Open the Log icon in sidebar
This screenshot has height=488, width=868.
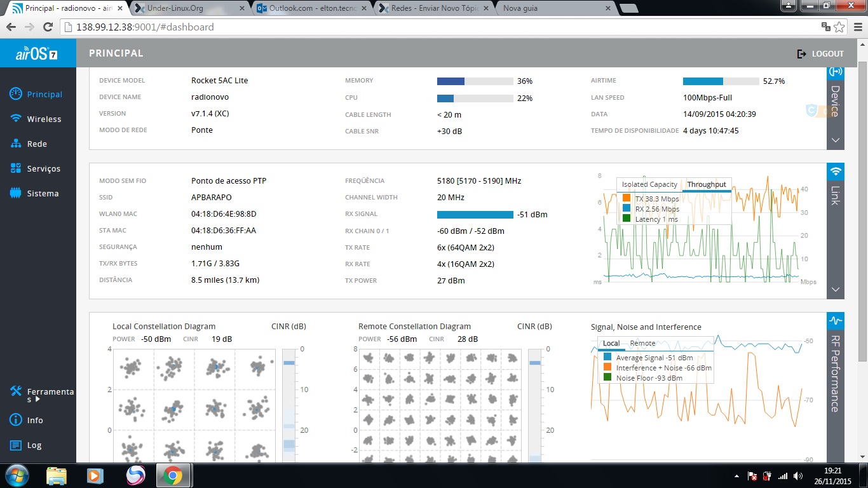17,445
